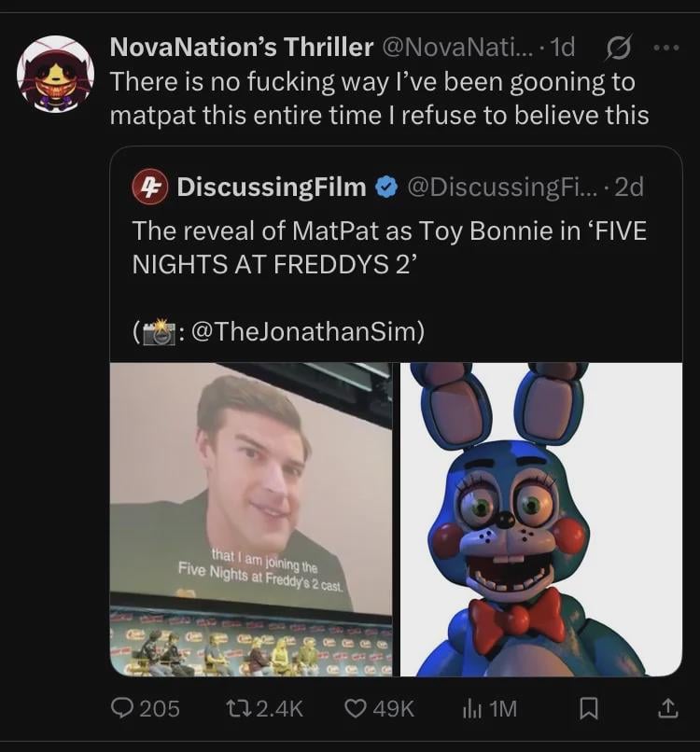700x752 pixels.
Task: Open the three-dot more options menu
Action: 665,47
